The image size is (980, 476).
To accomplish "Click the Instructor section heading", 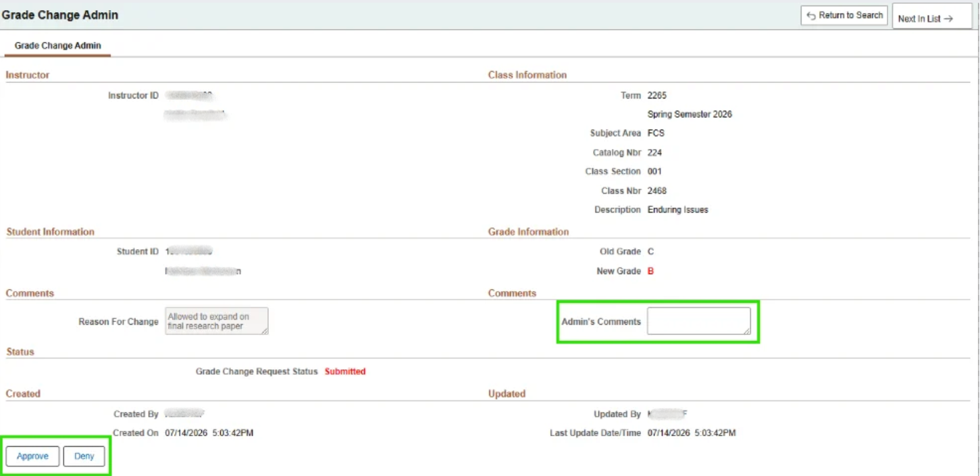I will [28, 75].
